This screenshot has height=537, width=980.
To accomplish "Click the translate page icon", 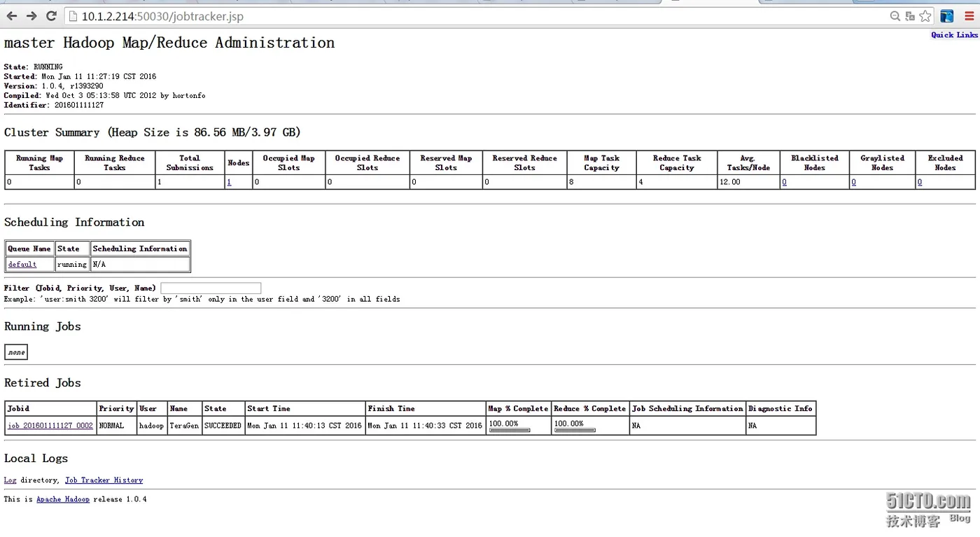I will pyautogui.click(x=910, y=16).
